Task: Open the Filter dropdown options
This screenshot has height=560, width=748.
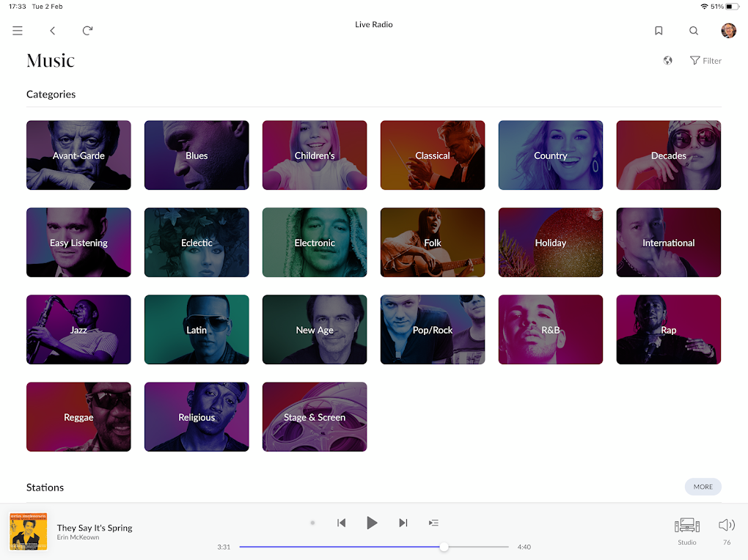Action: pyautogui.click(x=705, y=60)
